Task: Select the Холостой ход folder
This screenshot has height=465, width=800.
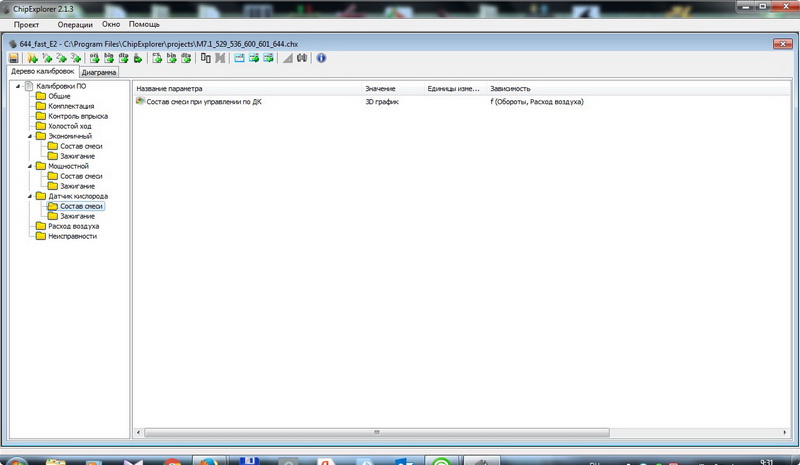Action: [x=70, y=126]
